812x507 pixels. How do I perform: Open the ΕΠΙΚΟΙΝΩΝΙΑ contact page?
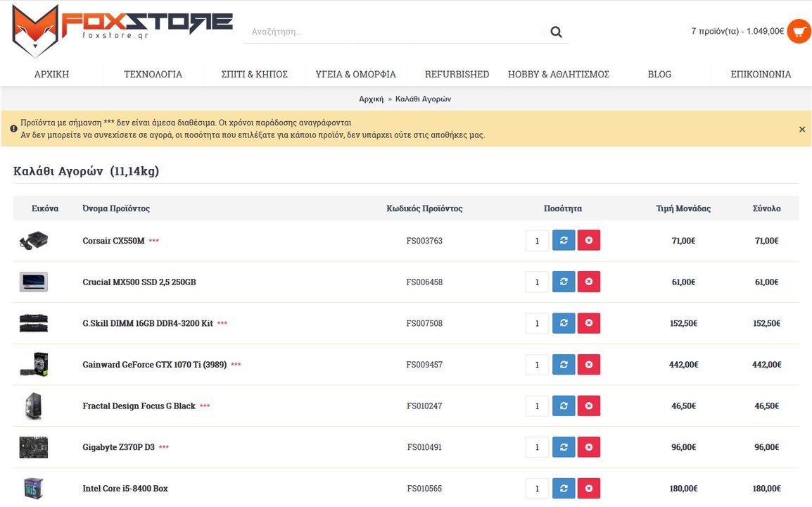(761, 74)
